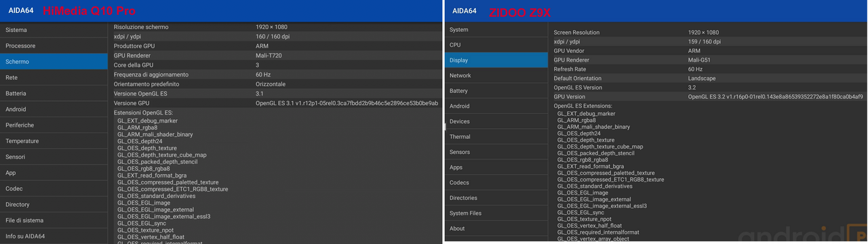The height and width of the screenshot is (244, 868).
Task: Click the Refresh Rate label
Action: coord(570,69)
